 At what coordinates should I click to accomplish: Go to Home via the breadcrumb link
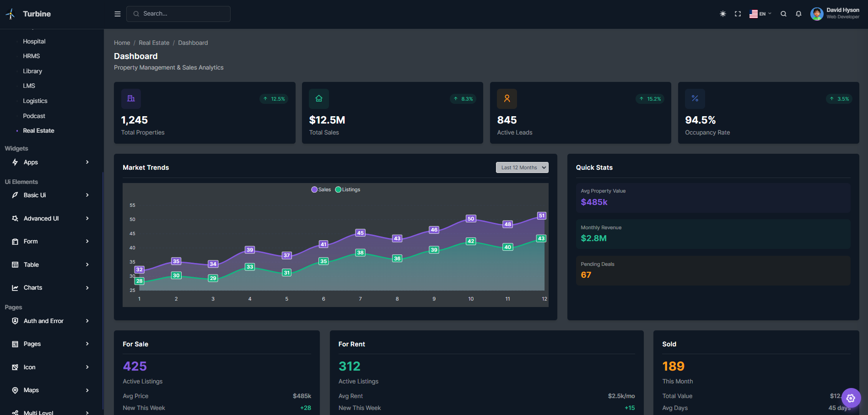point(122,43)
